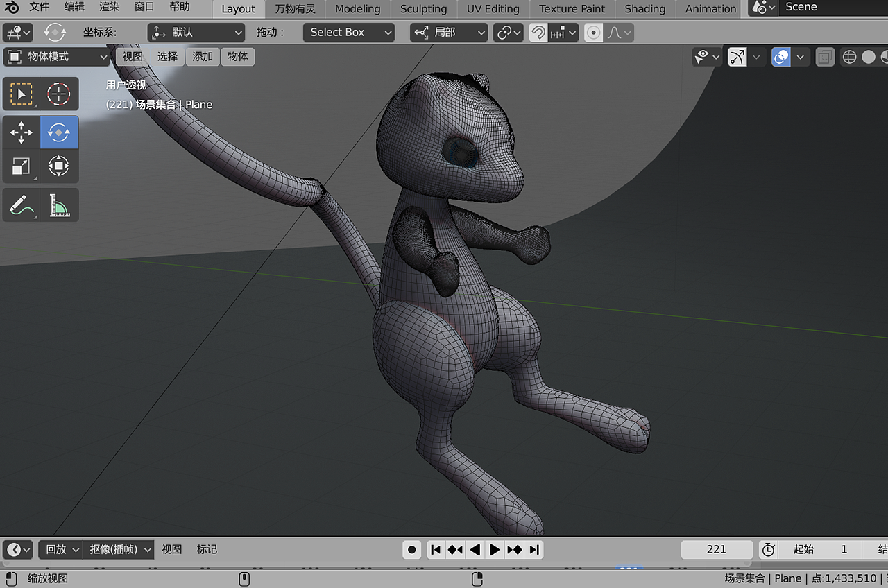Select the Measure ruler tool
Image resolution: width=888 pixels, height=588 pixels.
pos(59,205)
